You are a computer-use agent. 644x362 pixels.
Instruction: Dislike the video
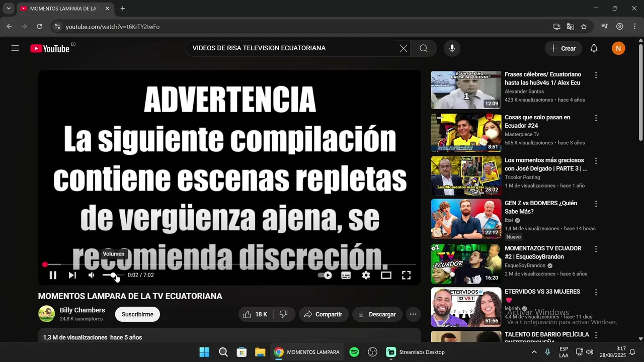(x=284, y=314)
